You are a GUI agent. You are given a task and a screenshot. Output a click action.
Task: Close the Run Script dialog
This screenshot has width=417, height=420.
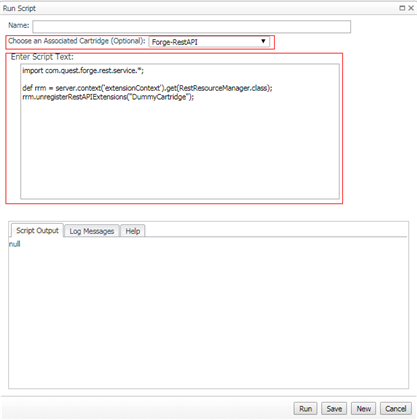coord(411,8)
